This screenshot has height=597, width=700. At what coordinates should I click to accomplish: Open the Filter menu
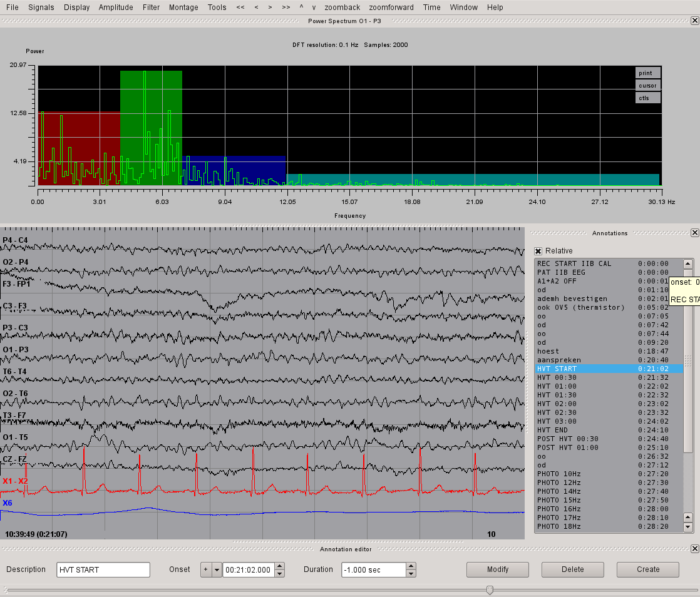coord(151,8)
